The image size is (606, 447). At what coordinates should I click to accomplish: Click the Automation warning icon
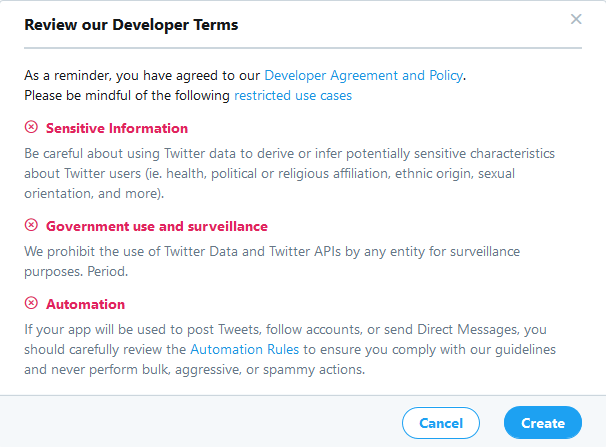[32, 303]
